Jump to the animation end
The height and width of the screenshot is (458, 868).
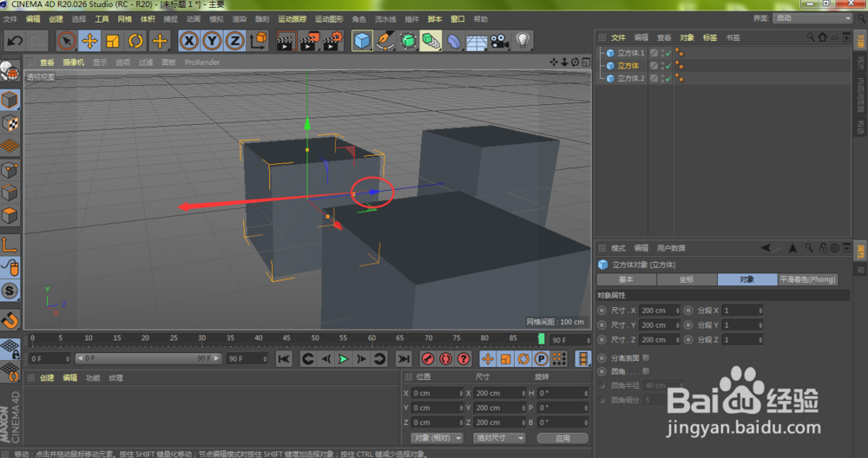tap(404, 359)
